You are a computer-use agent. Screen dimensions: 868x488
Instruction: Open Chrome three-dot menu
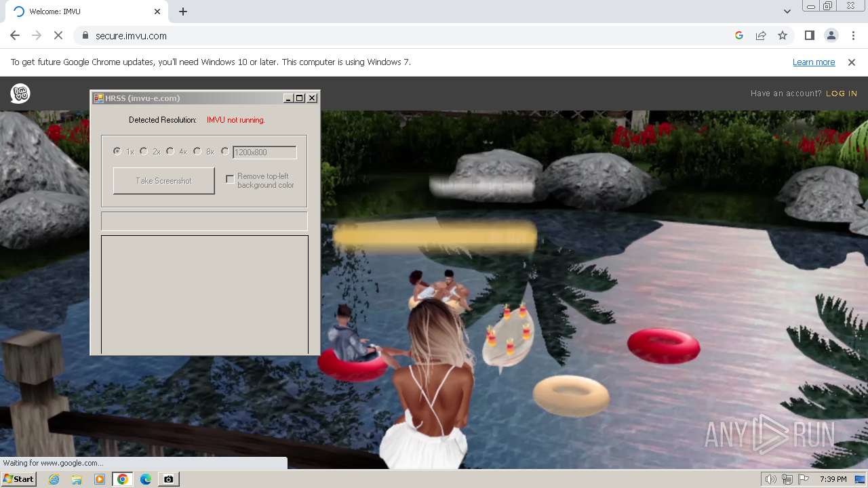click(x=853, y=35)
